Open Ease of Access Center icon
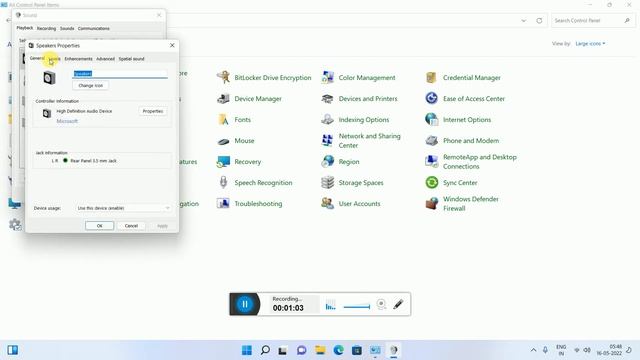The height and width of the screenshot is (360, 640). (431, 99)
